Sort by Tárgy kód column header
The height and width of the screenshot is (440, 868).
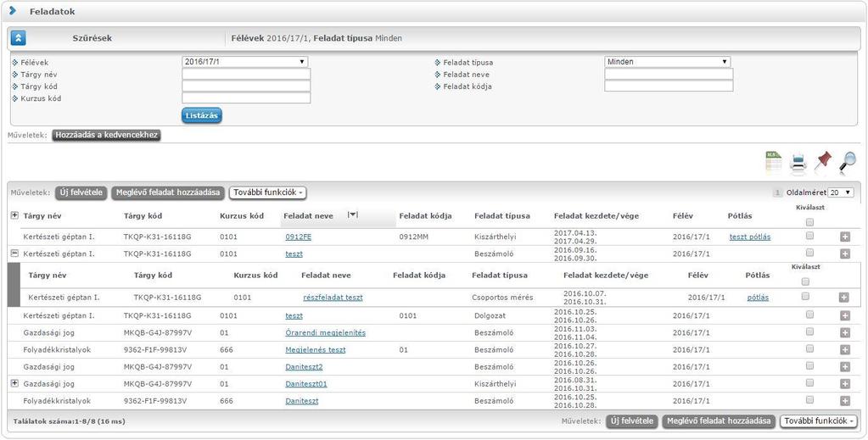coord(143,216)
